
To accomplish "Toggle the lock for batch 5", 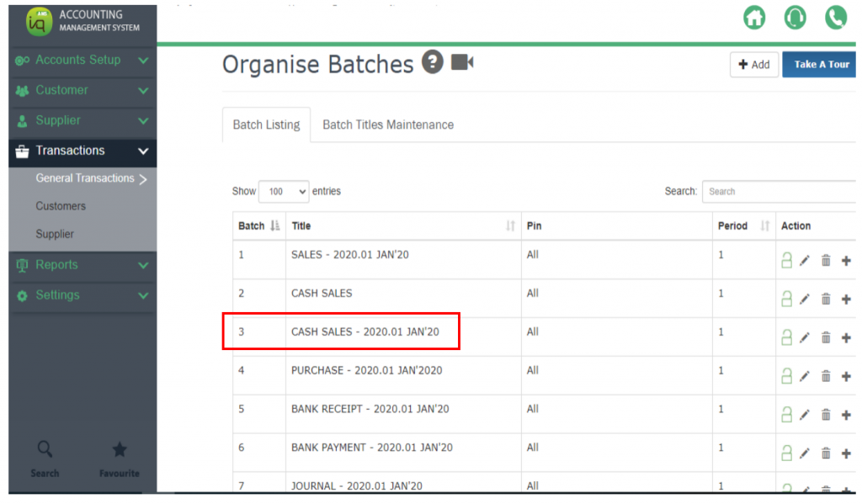I will point(786,415).
